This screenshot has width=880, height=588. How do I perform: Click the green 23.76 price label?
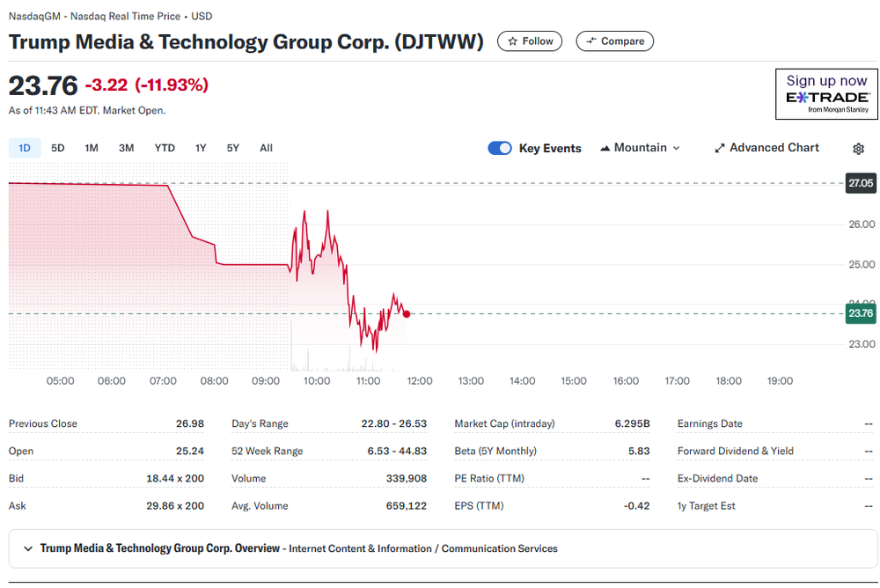860,313
